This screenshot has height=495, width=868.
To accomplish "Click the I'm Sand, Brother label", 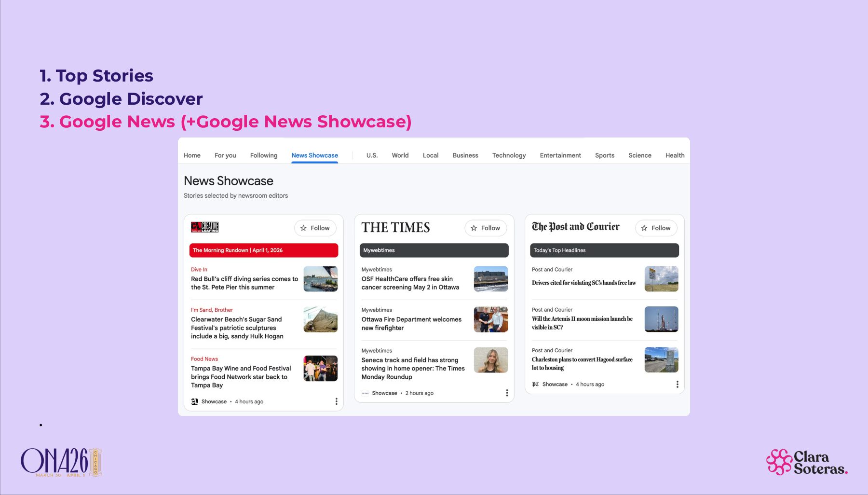I will coord(212,310).
